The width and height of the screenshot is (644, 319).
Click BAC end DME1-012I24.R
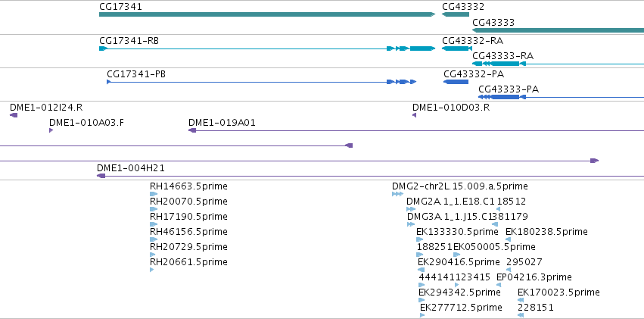[x=14, y=115]
